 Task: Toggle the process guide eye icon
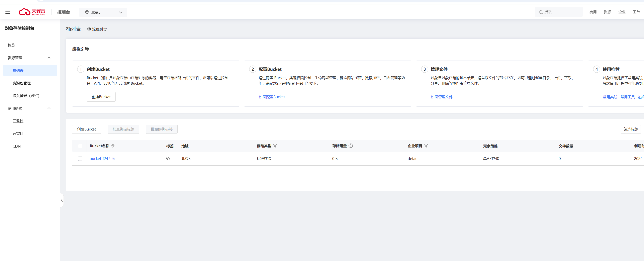click(x=89, y=29)
